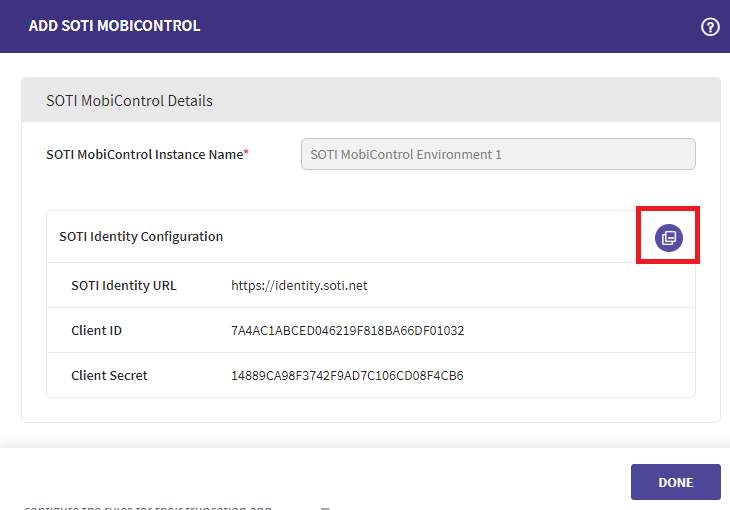This screenshot has height=510, width=730.
Task: Focus the SOTI MobiControl Instance Name field
Action: pos(497,155)
